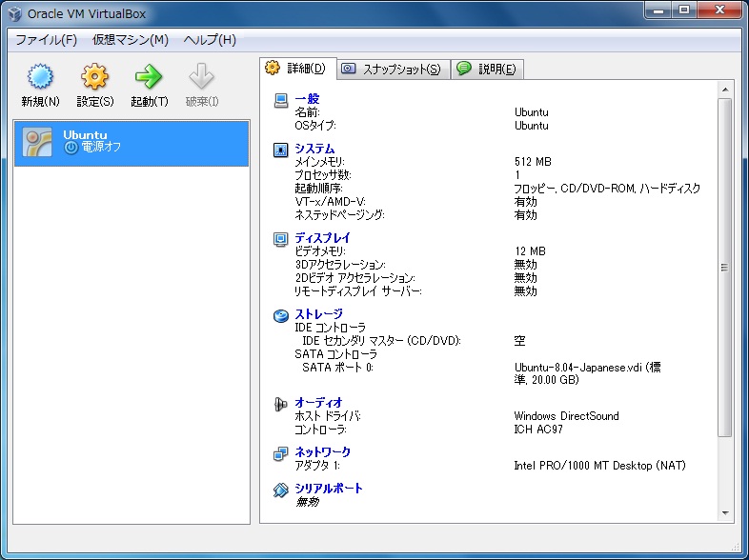
Task: Click the power-off status icon under Ubuntu
Action: click(x=71, y=148)
